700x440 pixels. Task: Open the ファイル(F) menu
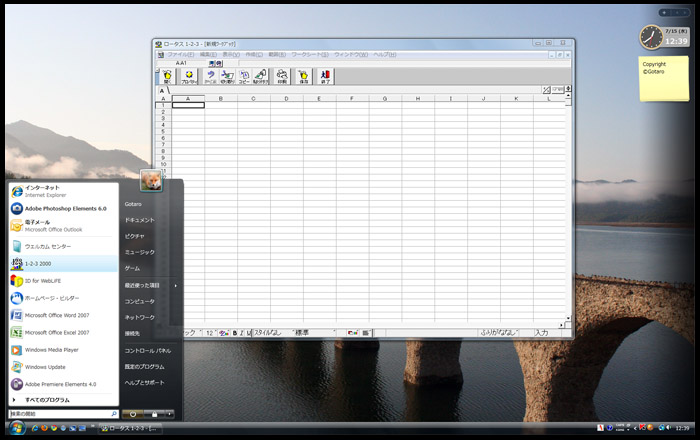click(181, 54)
